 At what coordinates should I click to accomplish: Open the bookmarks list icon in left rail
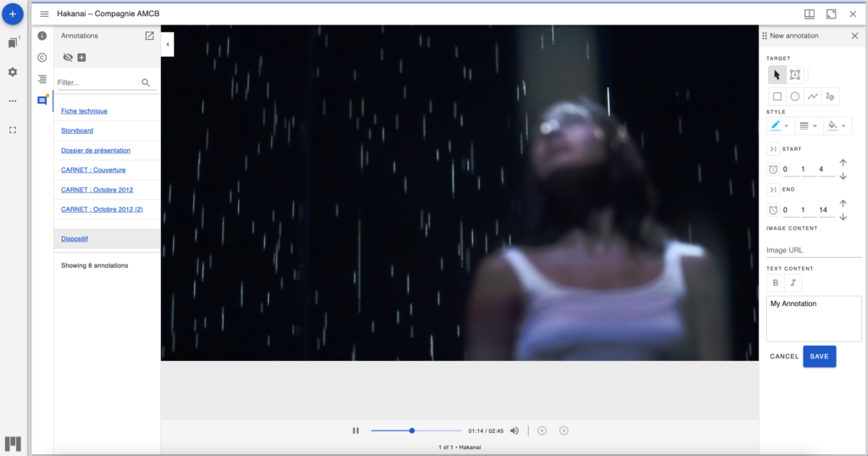(x=13, y=42)
